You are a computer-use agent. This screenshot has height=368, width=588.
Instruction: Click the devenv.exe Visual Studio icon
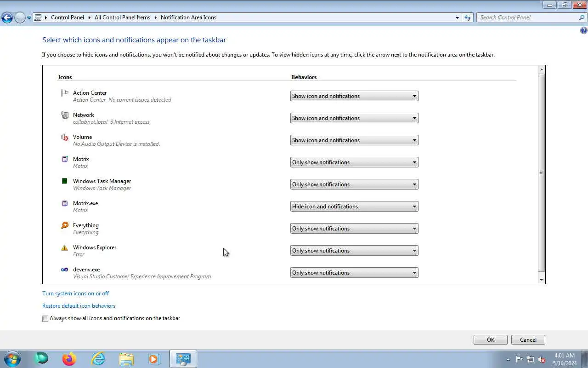coord(65,270)
